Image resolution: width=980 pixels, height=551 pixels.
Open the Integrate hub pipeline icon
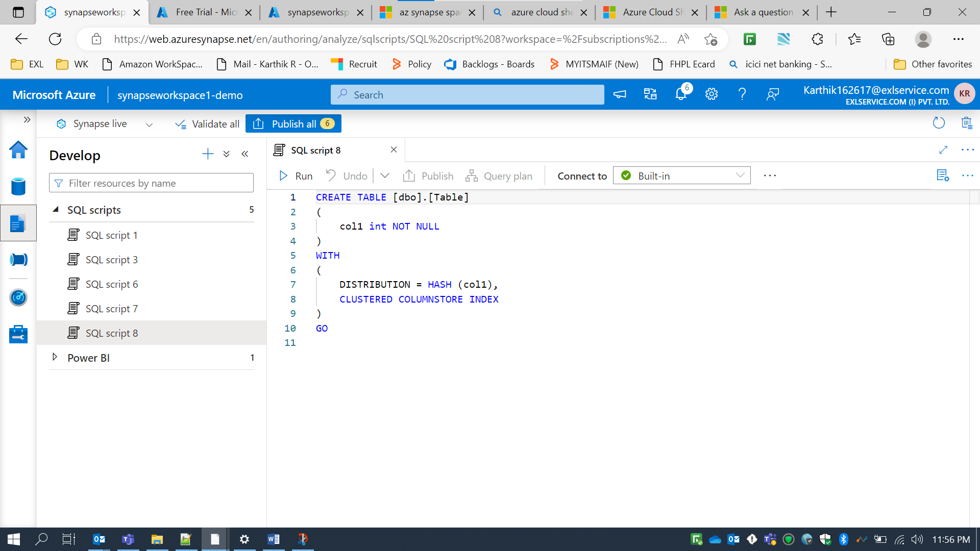point(18,260)
